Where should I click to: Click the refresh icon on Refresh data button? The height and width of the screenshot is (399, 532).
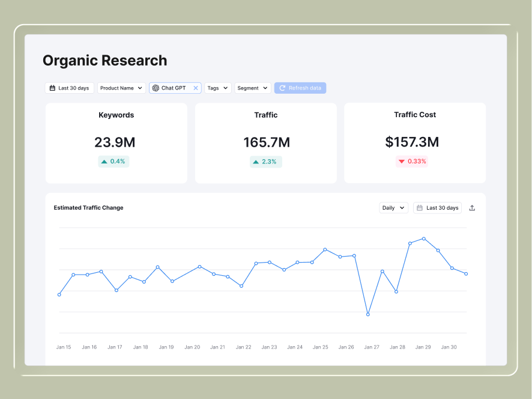point(282,88)
